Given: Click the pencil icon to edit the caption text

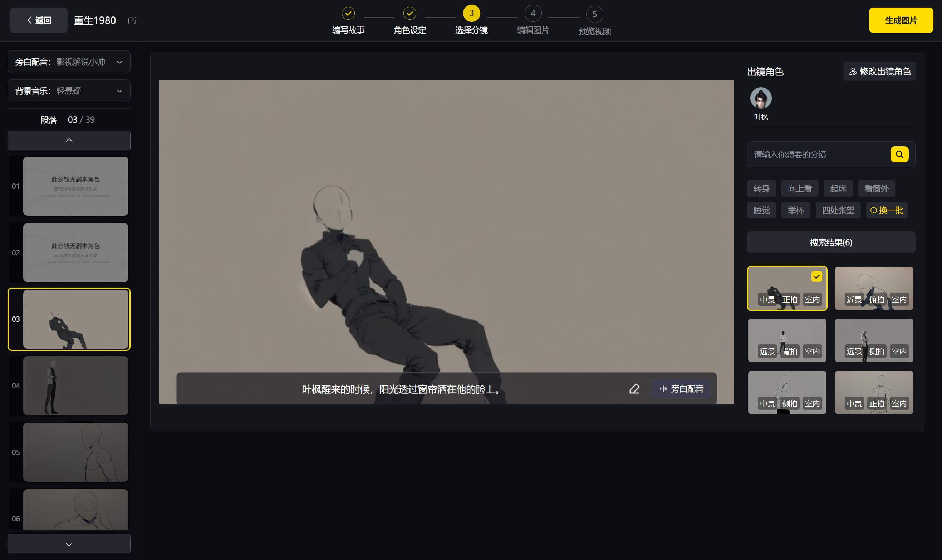Looking at the screenshot, I should click(x=634, y=389).
